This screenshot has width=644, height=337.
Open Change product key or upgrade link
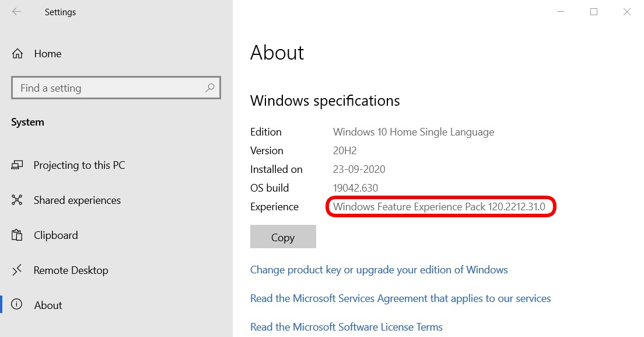tap(379, 270)
